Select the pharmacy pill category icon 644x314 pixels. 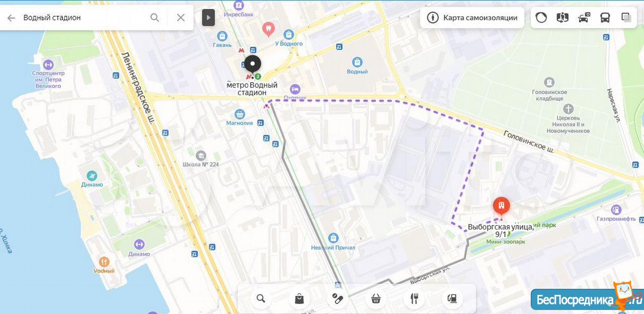[338, 299]
